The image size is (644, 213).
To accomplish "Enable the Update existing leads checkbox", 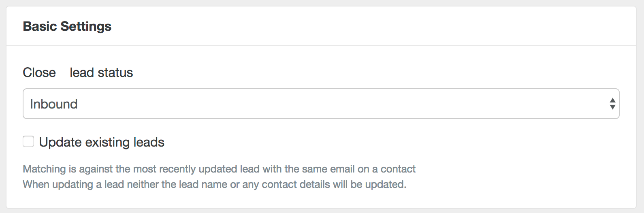I will click(28, 142).
